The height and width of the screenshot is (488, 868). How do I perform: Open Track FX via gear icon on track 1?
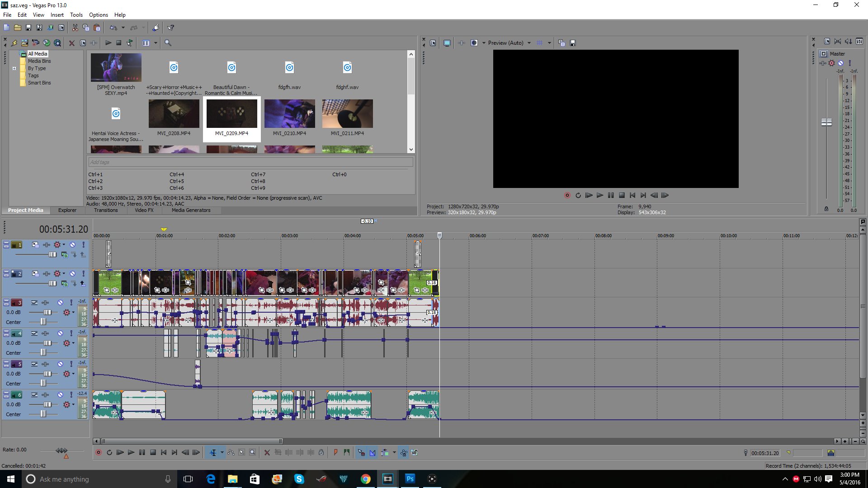point(57,245)
